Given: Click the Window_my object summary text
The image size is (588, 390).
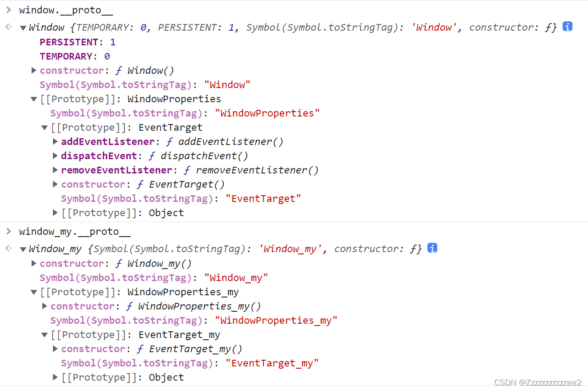Looking at the screenshot, I should tap(225, 249).
